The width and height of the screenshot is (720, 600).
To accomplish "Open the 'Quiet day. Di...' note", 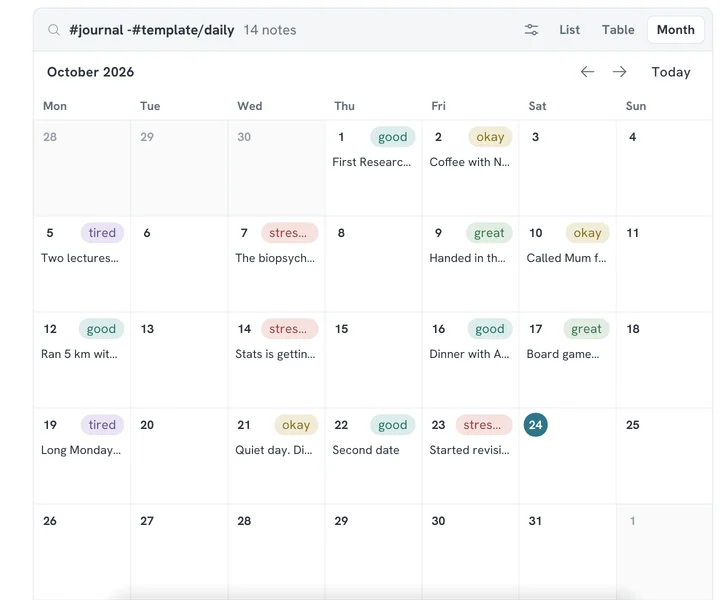I will (x=274, y=450).
